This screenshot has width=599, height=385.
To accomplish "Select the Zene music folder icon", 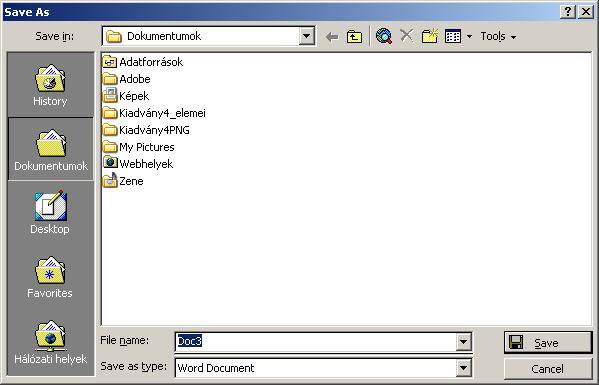I will click(x=110, y=180).
